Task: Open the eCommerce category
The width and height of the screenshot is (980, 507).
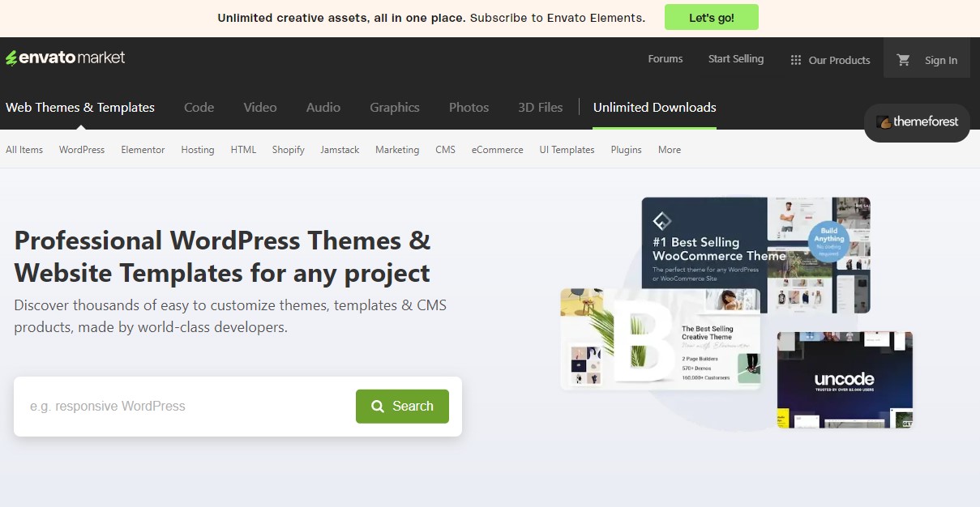Action: point(498,150)
